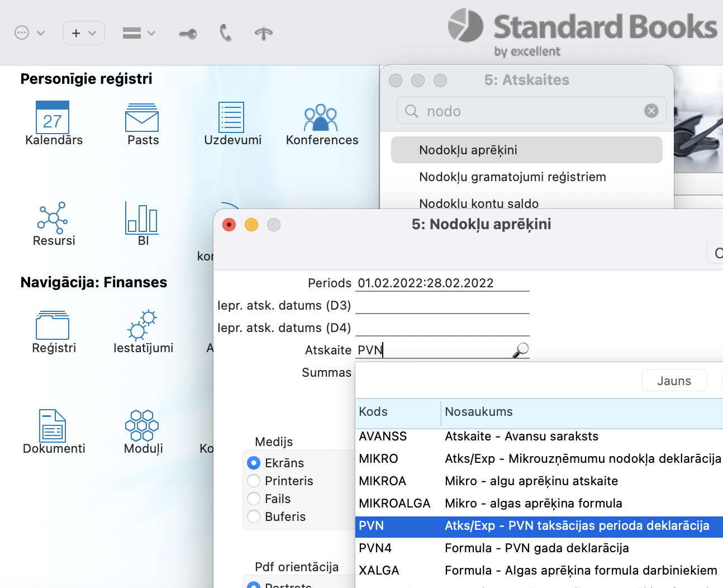Open the Resursi icon

(53, 218)
